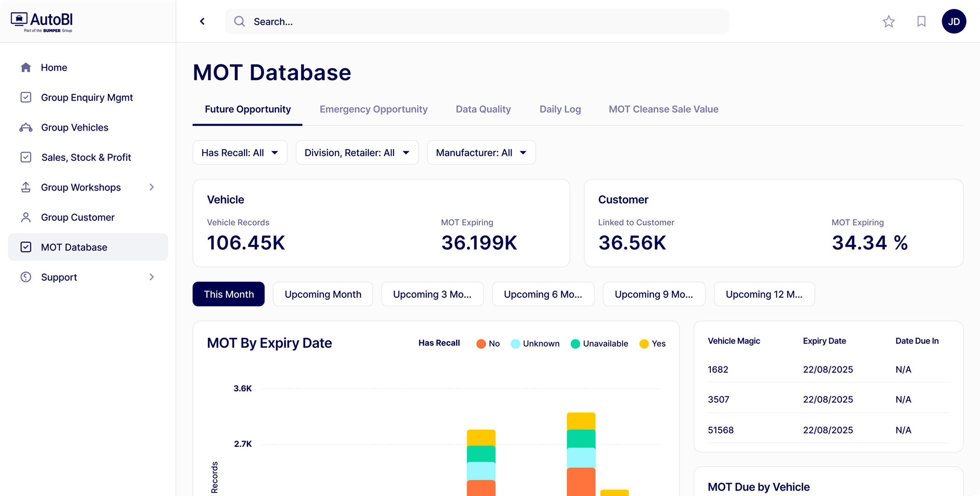This screenshot has width=980, height=496.
Task: Click the Support clock-style icon in sidebar
Action: [26, 277]
